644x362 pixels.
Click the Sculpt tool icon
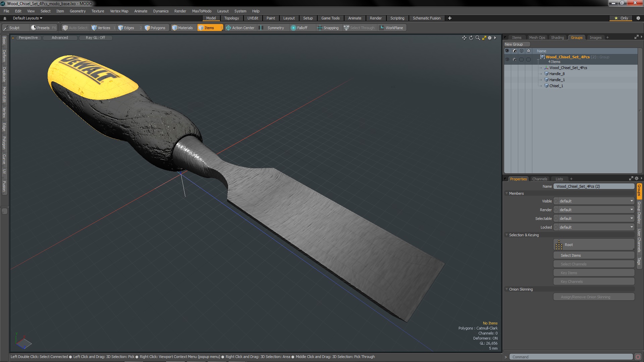pyautogui.click(x=5, y=28)
